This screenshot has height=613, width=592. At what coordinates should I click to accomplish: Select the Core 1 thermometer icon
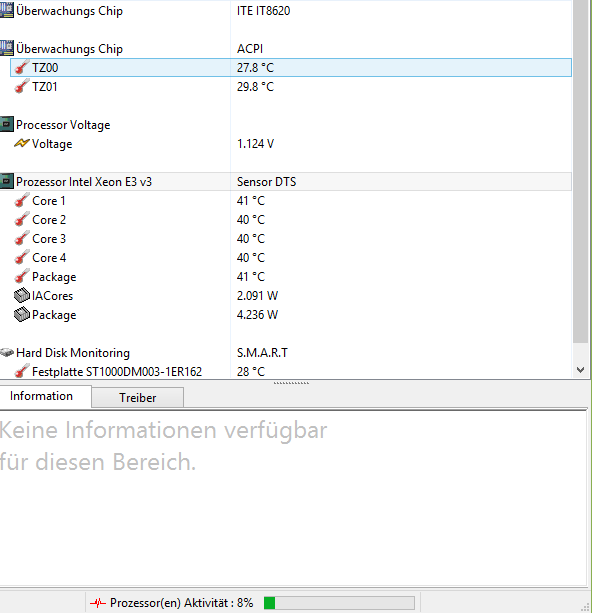(x=22, y=201)
